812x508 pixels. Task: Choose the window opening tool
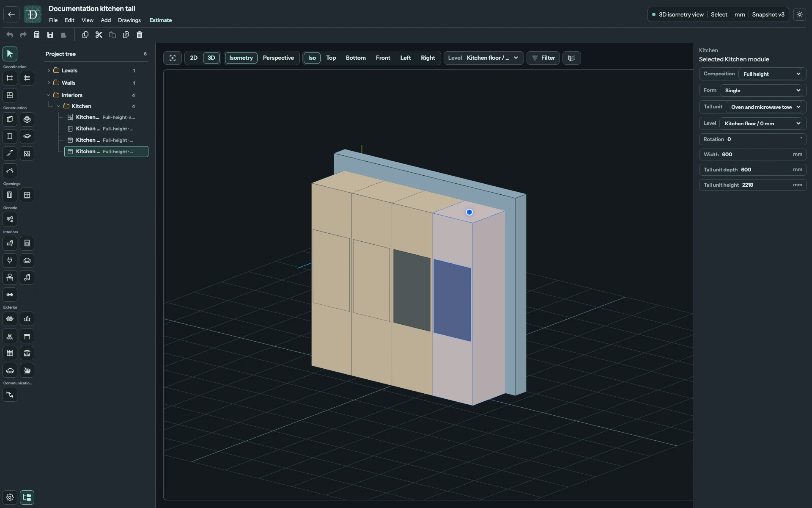click(x=27, y=195)
